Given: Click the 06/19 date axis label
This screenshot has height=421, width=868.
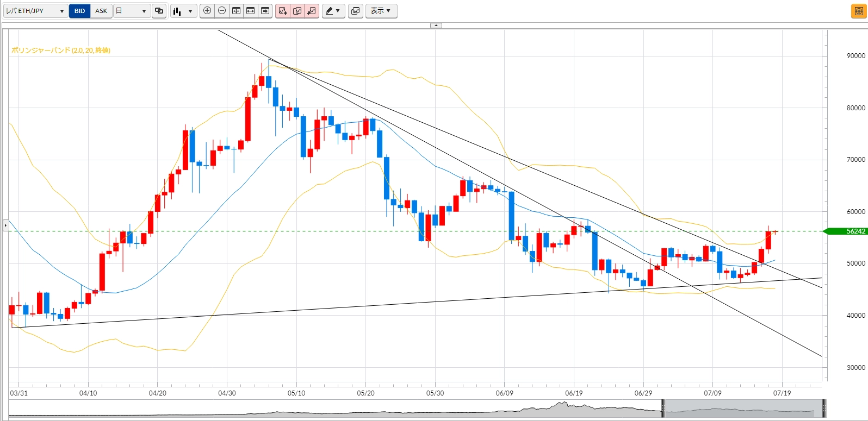Looking at the screenshot, I should point(574,393).
